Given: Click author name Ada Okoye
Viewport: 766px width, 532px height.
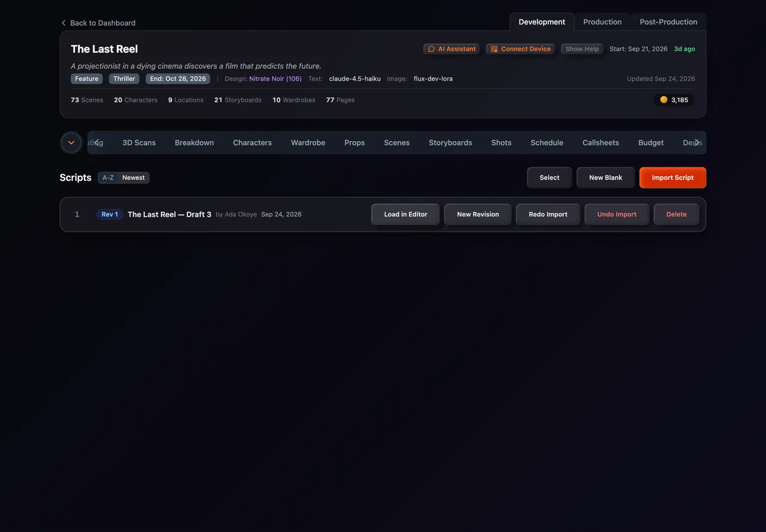Looking at the screenshot, I should pyautogui.click(x=241, y=214).
